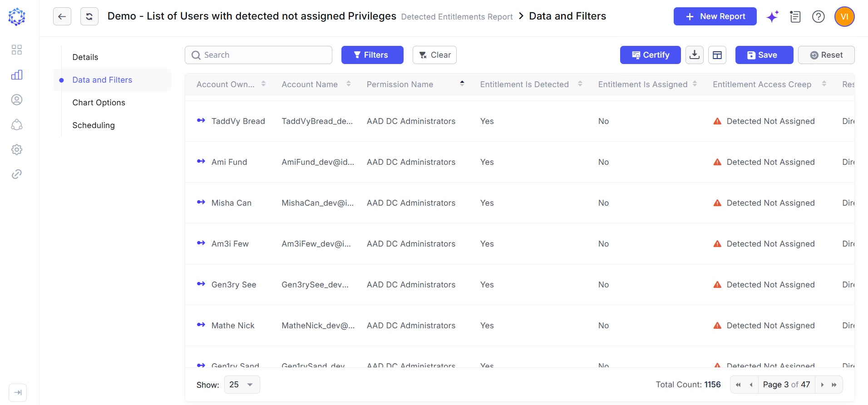This screenshot has height=405, width=868.
Task: Go to the first page
Action: tap(738, 385)
